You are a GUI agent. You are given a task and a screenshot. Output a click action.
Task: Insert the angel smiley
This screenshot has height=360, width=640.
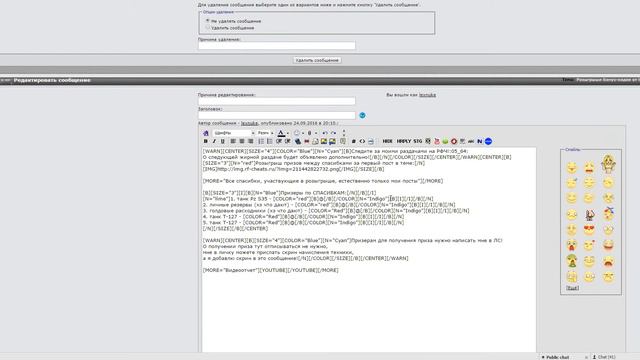coord(608,164)
